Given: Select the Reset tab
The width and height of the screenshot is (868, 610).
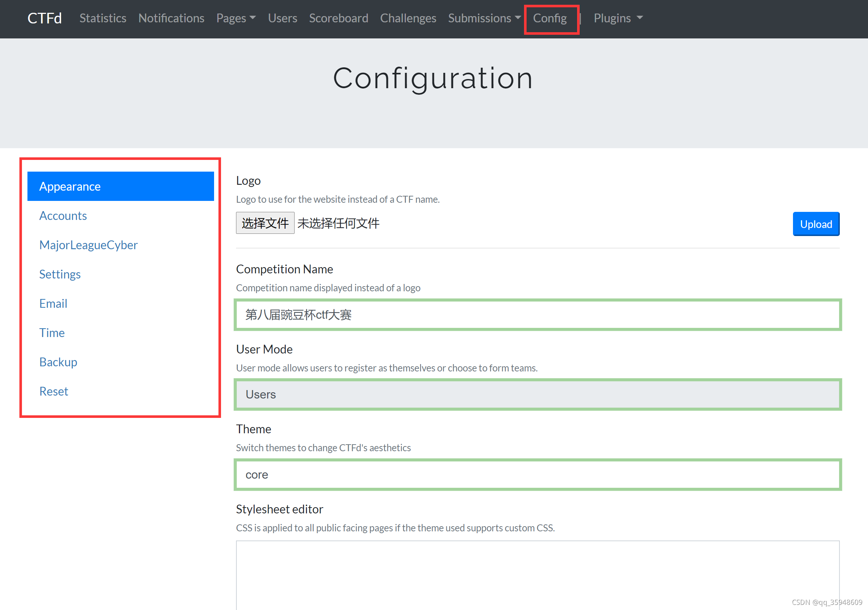Looking at the screenshot, I should (x=54, y=391).
